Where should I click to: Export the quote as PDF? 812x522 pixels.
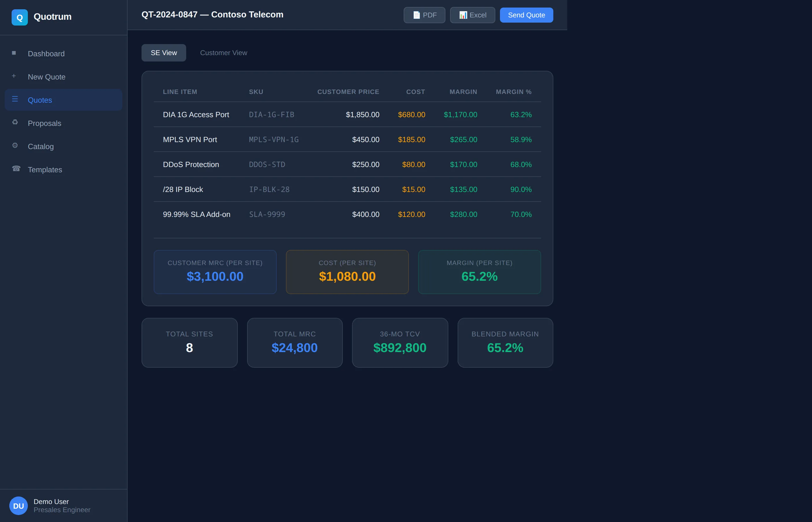tap(424, 15)
